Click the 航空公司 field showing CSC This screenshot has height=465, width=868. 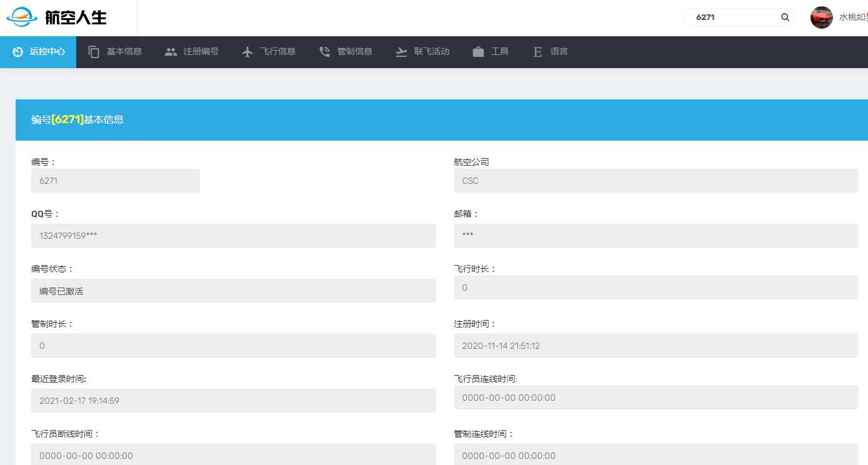pos(656,181)
